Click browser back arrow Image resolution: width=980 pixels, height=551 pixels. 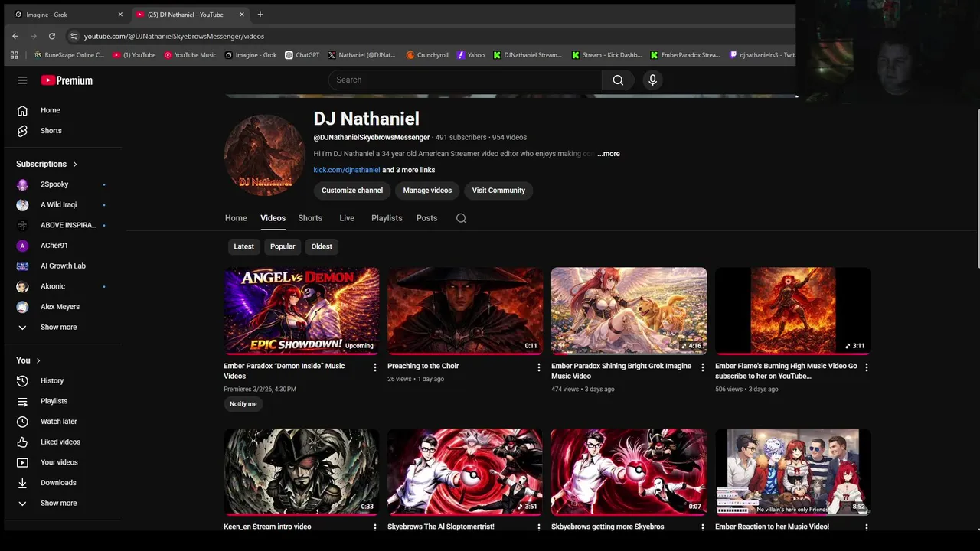pos(15,36)
